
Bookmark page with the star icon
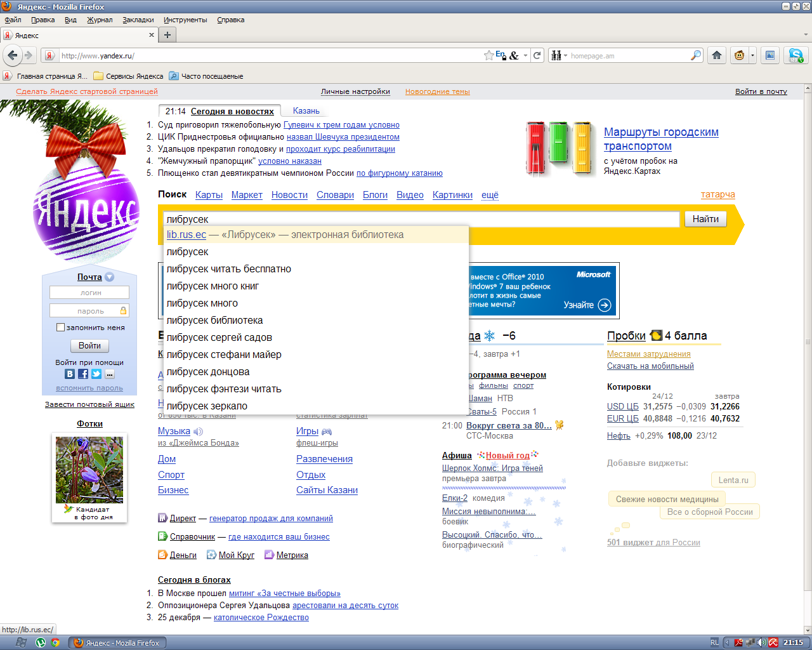click(x=488, y=55)
